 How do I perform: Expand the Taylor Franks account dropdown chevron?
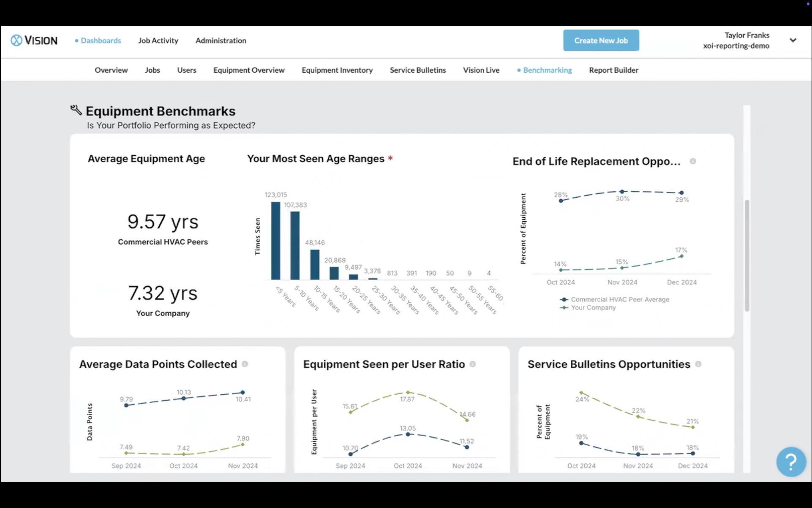[x=793, y=40]
